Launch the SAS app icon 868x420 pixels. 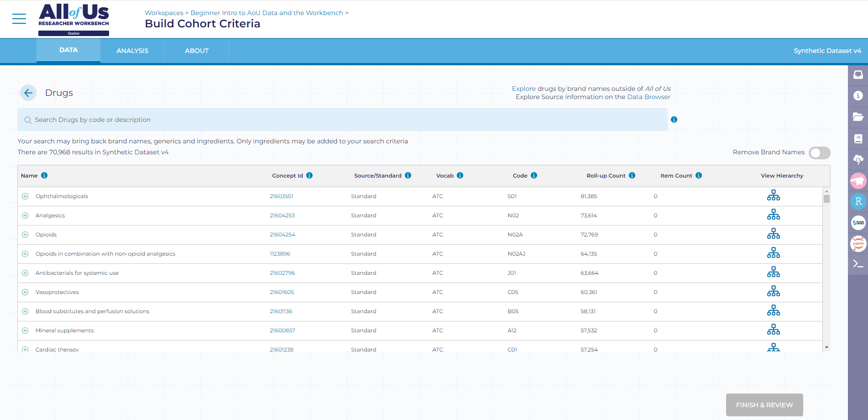point(858,223)
